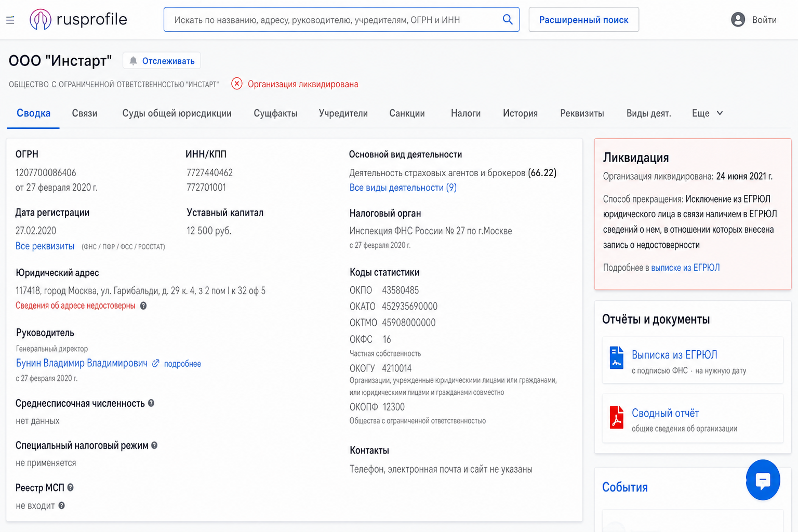Go to the Учредители tab

click(343, 113)
